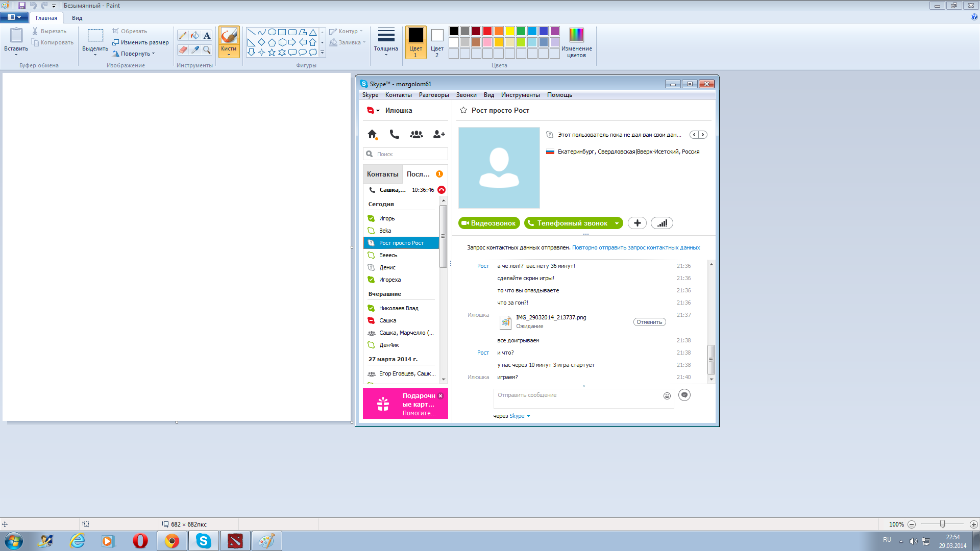Image resolution: width=980 pixels, height=551 pixels.
Task: Click the Skype call phones icon
Action: [394, 134]
